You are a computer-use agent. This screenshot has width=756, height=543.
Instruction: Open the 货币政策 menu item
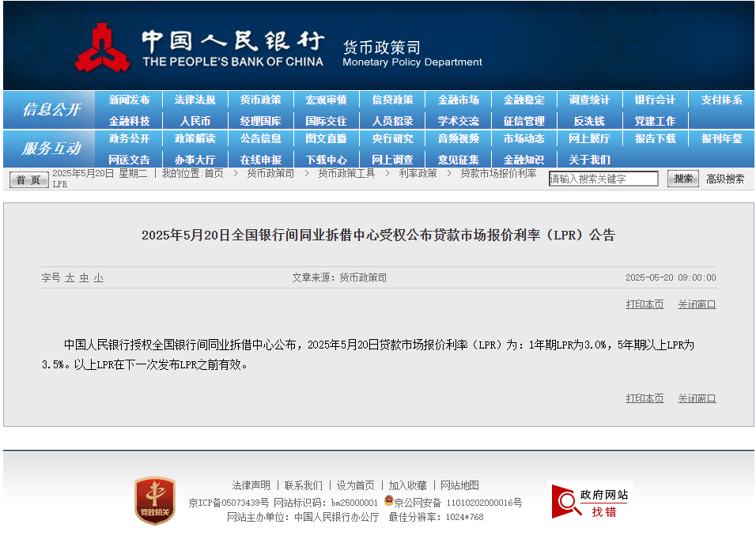[261, 100]
